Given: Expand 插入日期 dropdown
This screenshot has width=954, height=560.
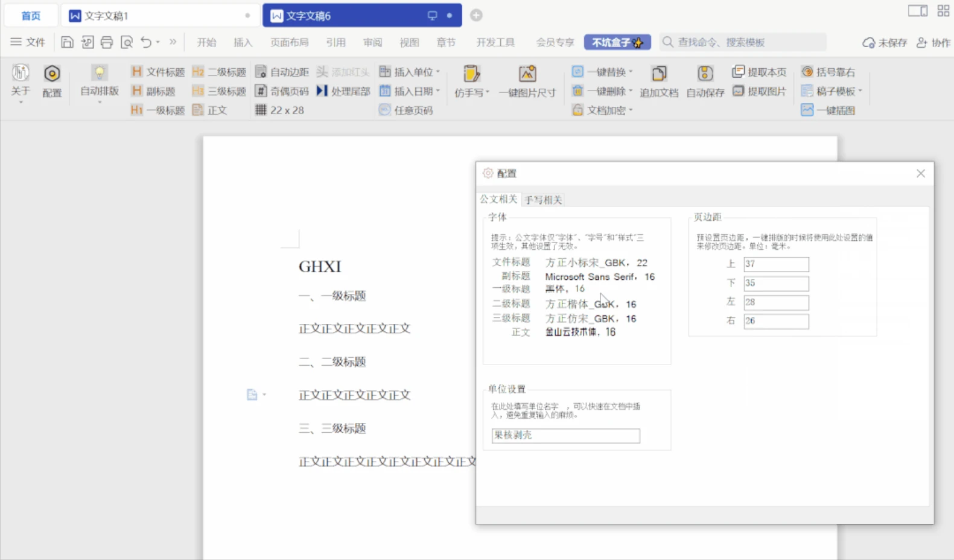Looking at the screenshot, I should tap(438, 91).
